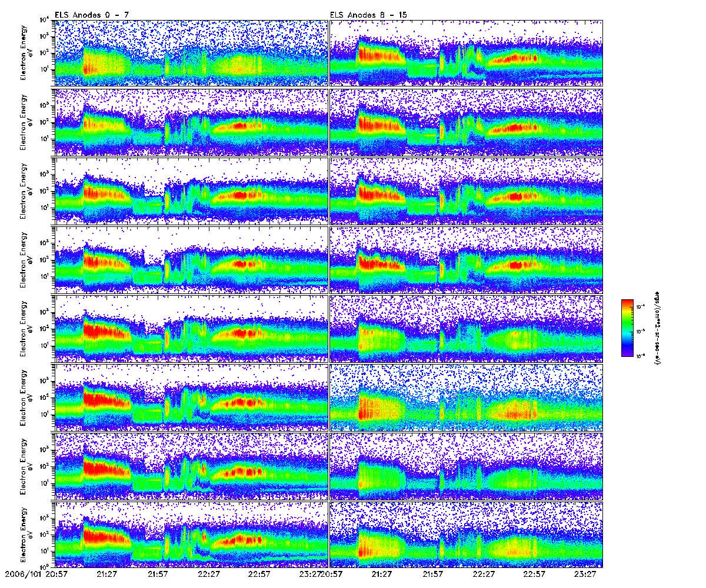Image resolution: width=706 pixels, height=588 pixels.
Task: Open the last spectrogram panel in the Anodes 8-15 column
Action: pyautogui.click(x=467, y=534)
